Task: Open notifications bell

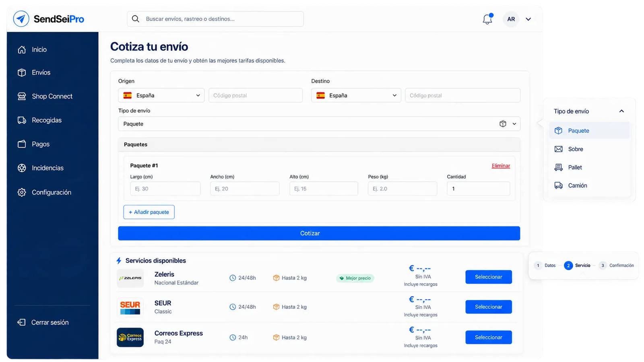Action: click(x=487, y=19)
